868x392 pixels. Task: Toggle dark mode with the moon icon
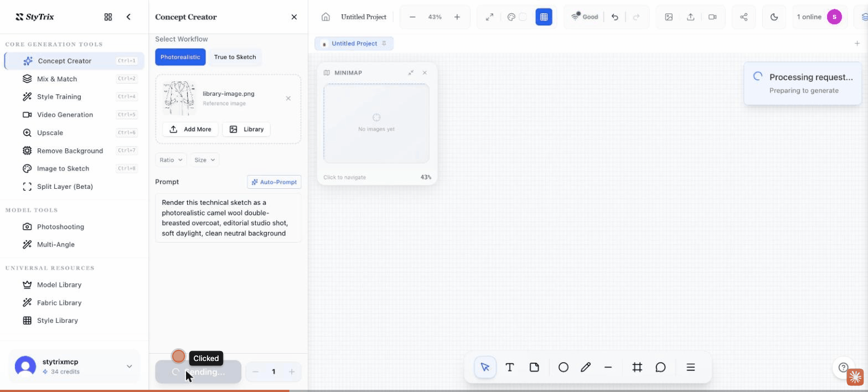pos(774,17)
